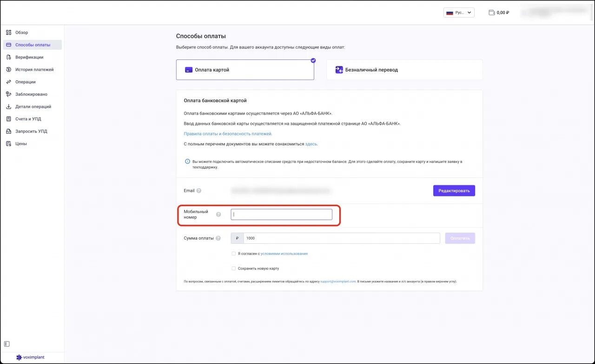Click help icon next to Email

pyautogui.click(x=199, y=191)
